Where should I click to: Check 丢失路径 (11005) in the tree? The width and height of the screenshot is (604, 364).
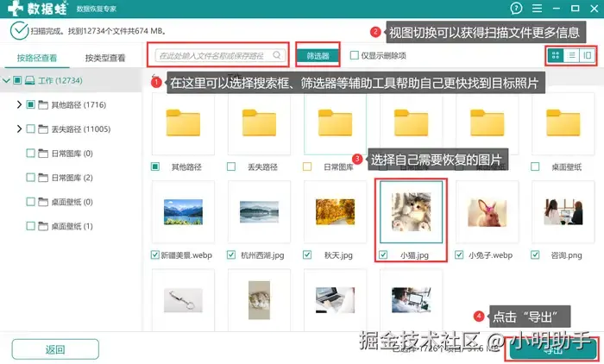(x=31, y=129)
